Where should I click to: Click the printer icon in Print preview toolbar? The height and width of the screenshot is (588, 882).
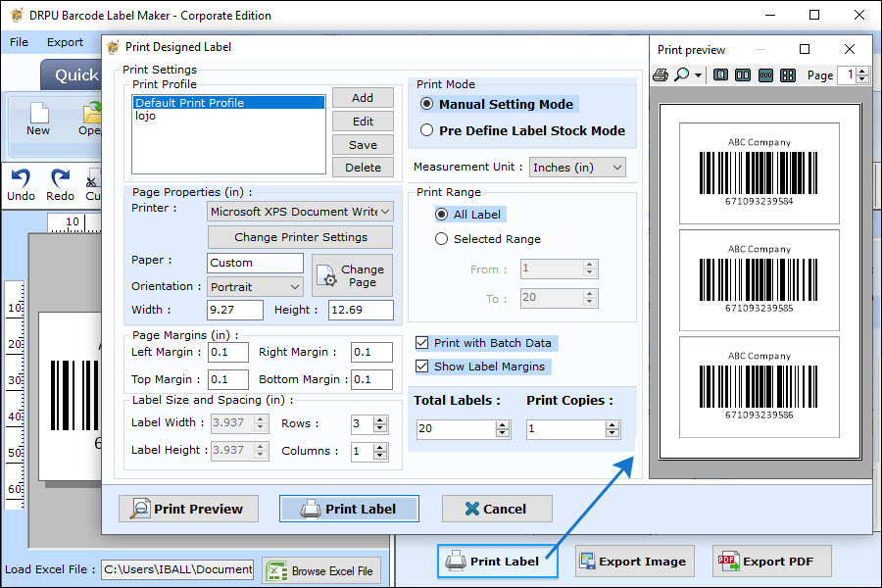661,74
